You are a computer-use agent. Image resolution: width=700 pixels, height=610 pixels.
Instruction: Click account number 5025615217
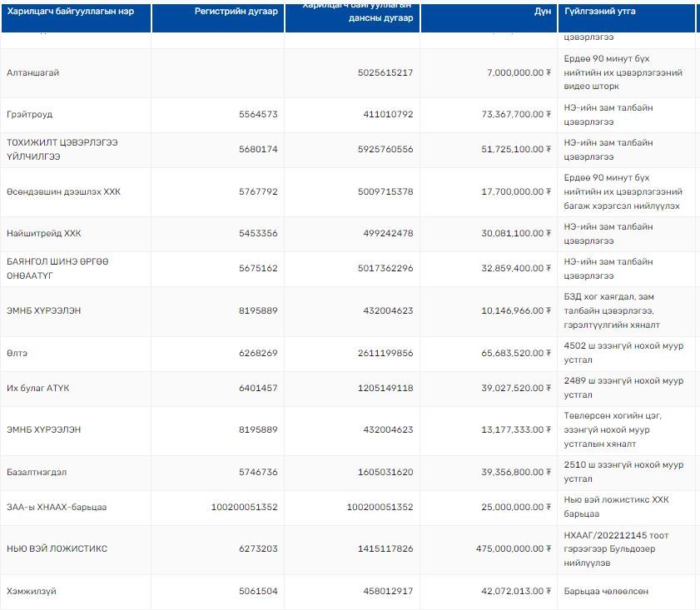385,73
